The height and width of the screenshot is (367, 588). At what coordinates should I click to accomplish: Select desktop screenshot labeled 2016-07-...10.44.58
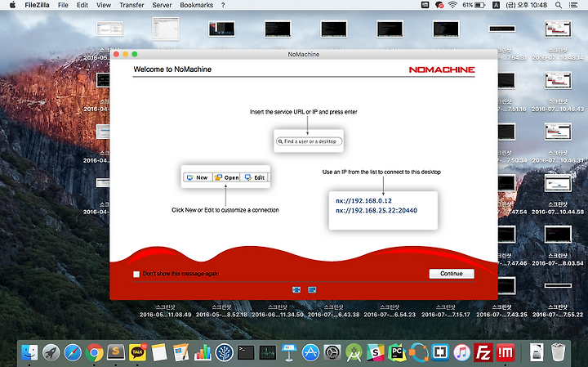[x=558, y=183]
